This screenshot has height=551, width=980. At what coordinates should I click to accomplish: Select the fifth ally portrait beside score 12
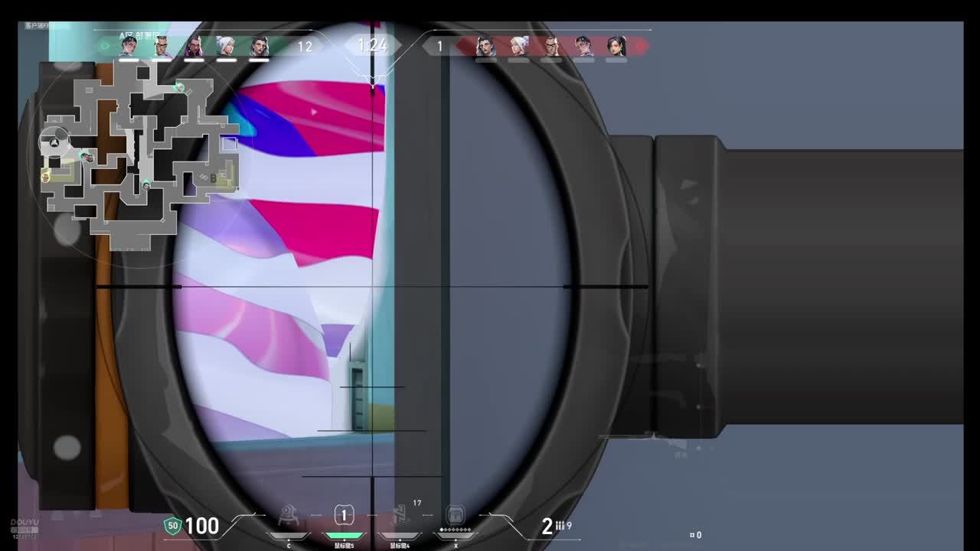click(260, 46)
